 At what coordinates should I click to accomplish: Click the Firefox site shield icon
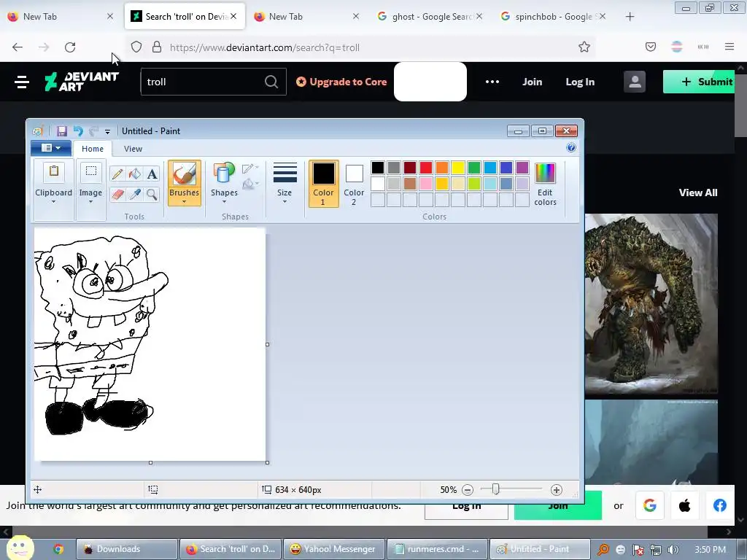(136, 47)
